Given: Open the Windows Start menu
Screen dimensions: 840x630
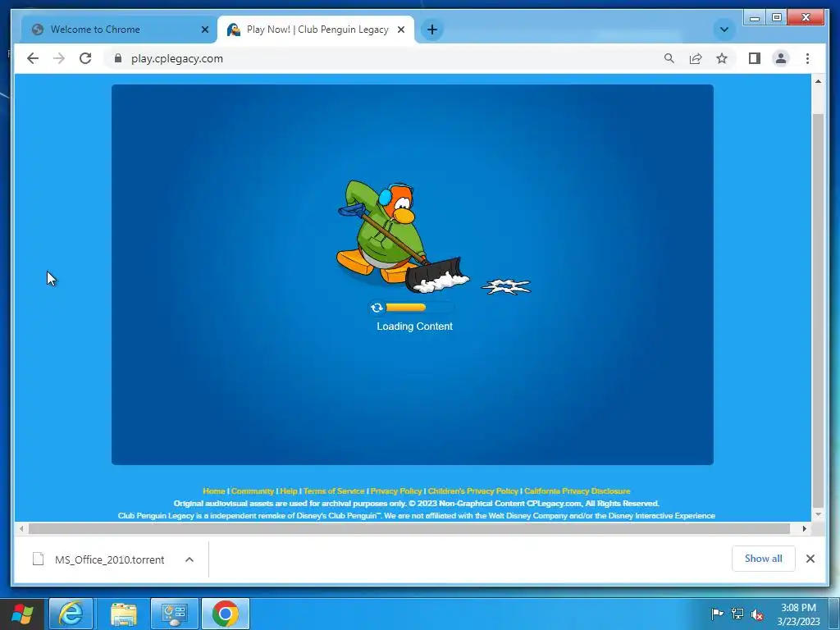Looking at the screenshot, I should pos(22,614).
